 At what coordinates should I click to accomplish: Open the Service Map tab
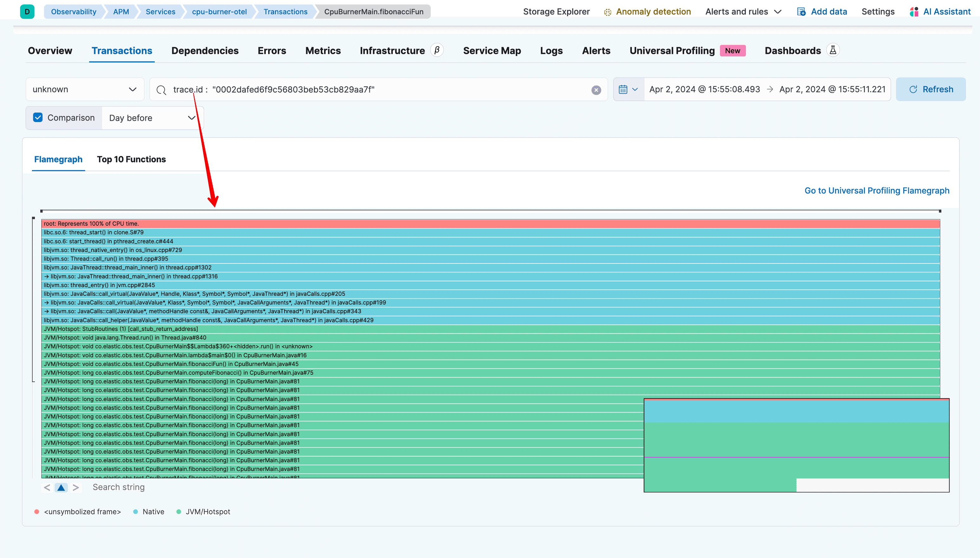point(492,50)
